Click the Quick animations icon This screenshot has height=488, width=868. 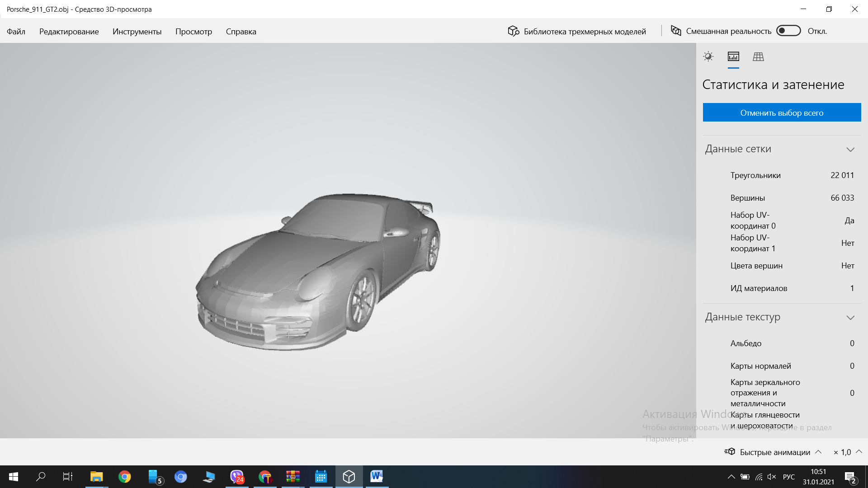729,452
